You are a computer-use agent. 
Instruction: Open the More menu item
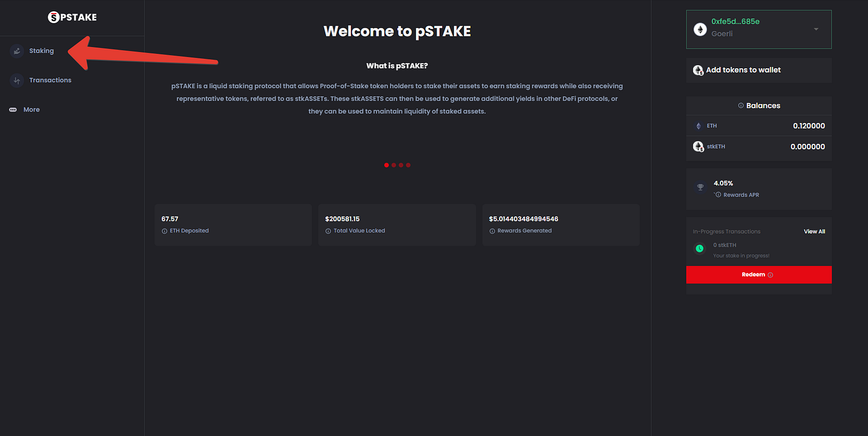pyautogui.click(x=32, y=110)
